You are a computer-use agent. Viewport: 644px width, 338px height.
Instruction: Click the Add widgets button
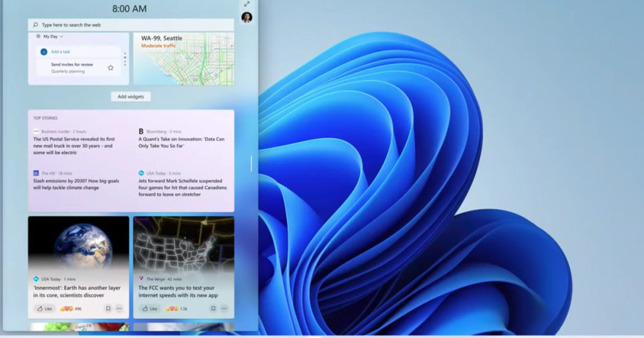pyautogui.click(x=131, y=97)
